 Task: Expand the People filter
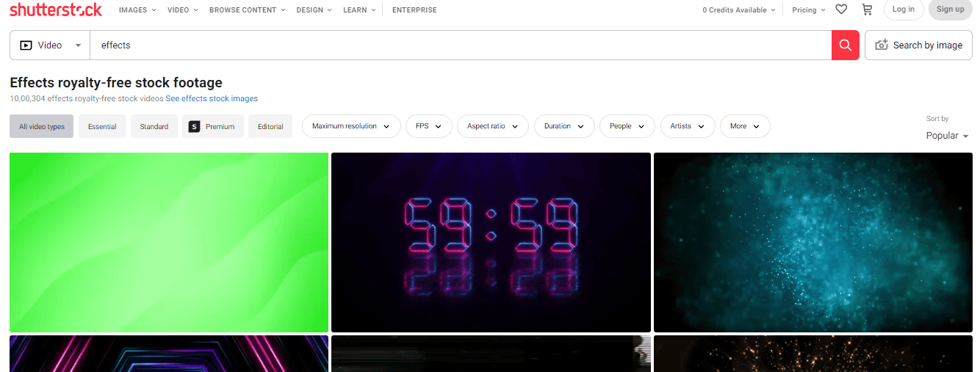click(x=627, y=126)
